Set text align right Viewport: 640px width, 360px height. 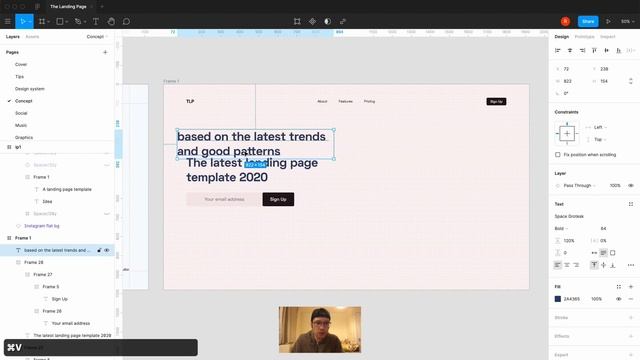[x=576, y=265]
